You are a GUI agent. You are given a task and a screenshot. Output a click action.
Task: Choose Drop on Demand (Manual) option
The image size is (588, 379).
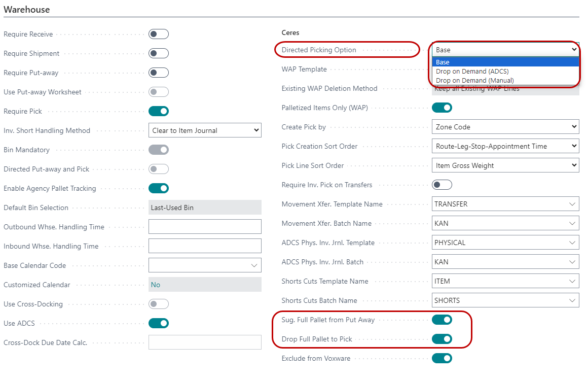[474, 80]
